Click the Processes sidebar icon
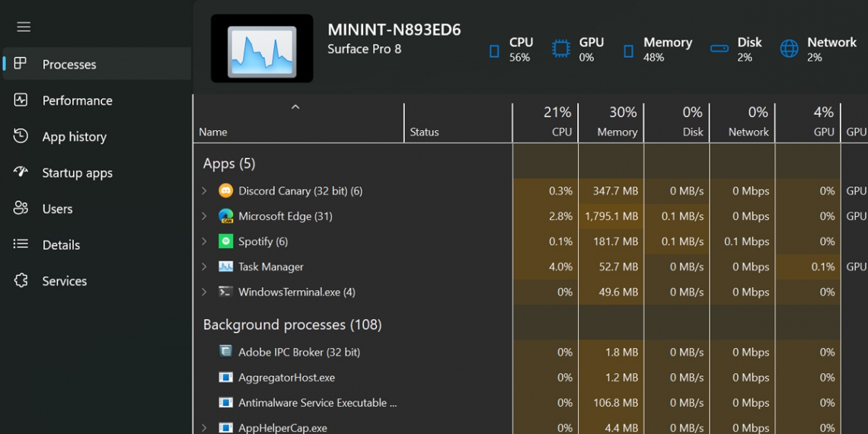The width and height of the screenshot is (868, 434). click(21, 64)
